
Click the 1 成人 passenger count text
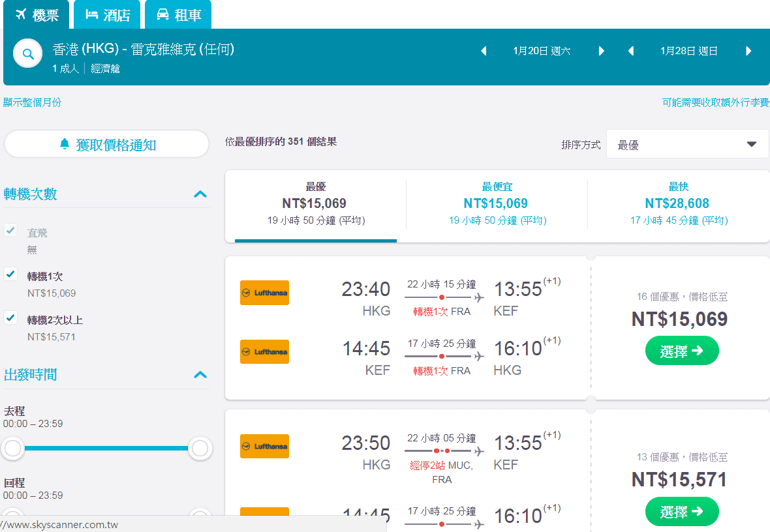coord(66,68)
